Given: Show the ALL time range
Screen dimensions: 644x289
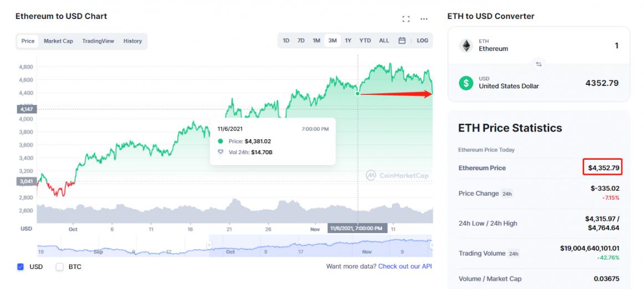Looking at the screenshot, I should [x=384, y=40].
